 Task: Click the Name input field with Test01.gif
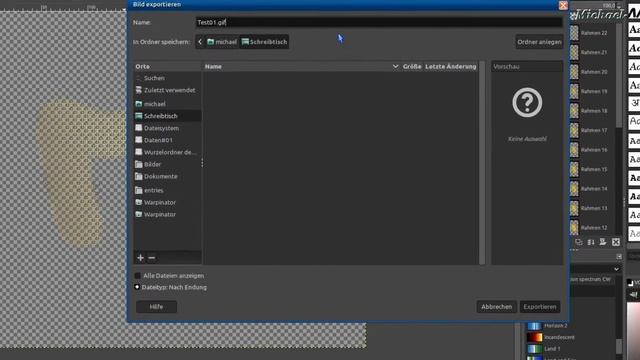click(x=378, y=22)
